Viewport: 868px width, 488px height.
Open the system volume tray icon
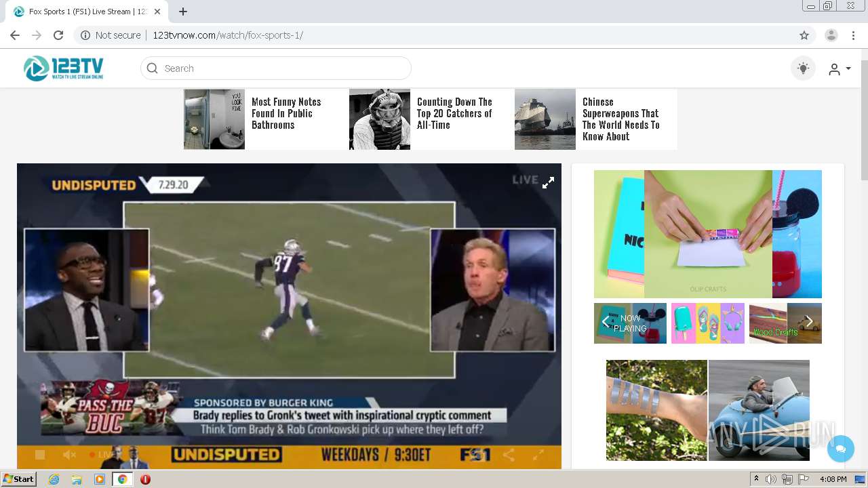pos(771,479)
